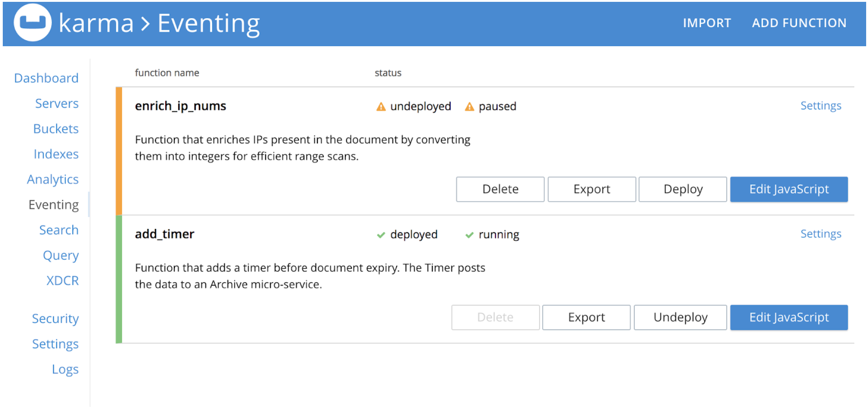Click the 'deployed' status text
868x407 pixels.
414,235
